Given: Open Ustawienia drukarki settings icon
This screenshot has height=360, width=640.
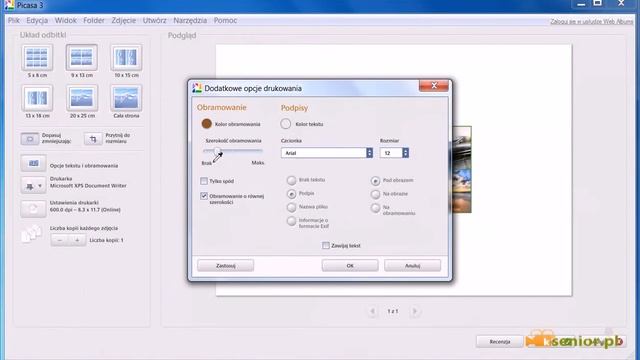Looking at the screenshot, I should click(33, 209).
